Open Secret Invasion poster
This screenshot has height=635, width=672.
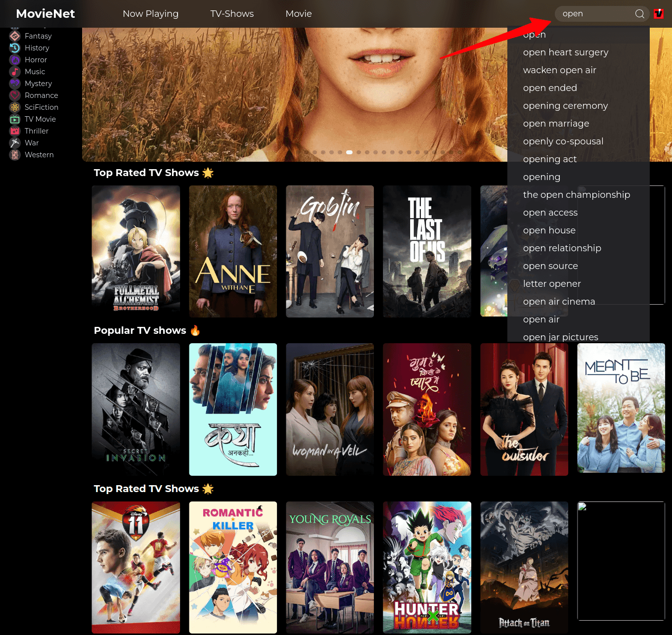tap(136, 409)
